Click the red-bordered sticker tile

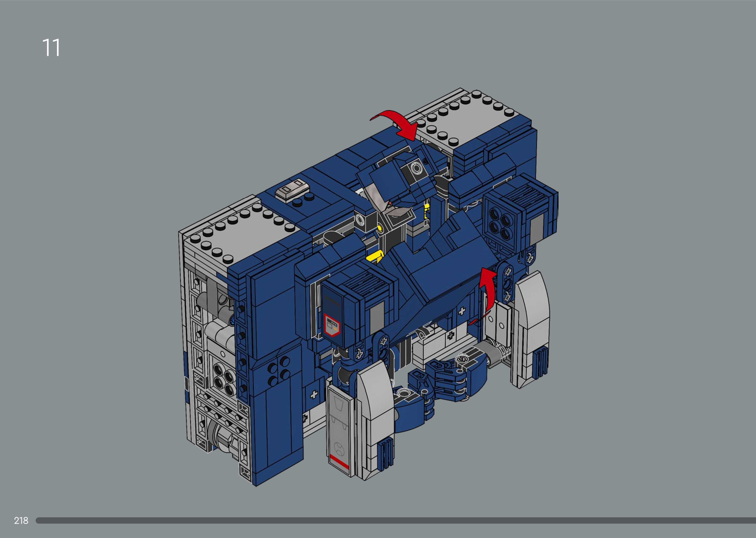332,325
